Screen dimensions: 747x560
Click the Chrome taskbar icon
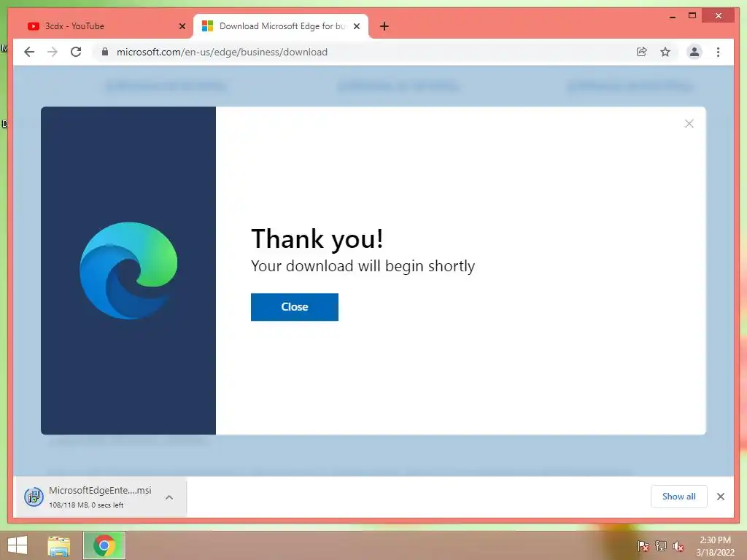[x=104, y=545]
